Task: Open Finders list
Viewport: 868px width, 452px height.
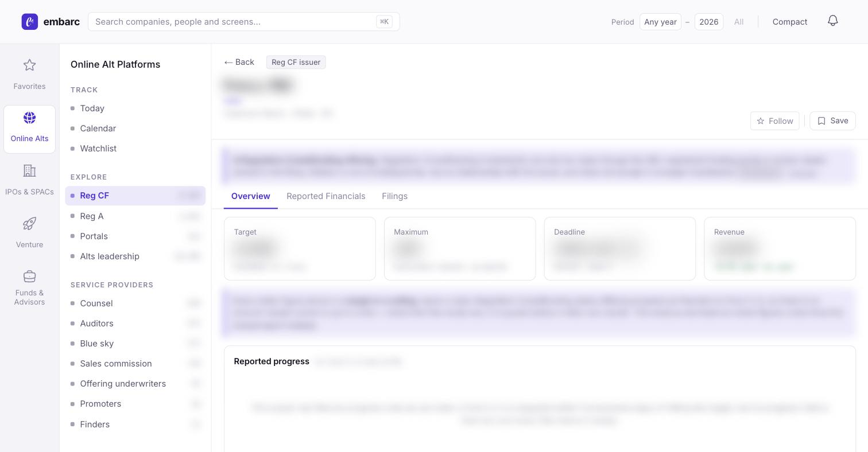Action: (x=135, y=424)
